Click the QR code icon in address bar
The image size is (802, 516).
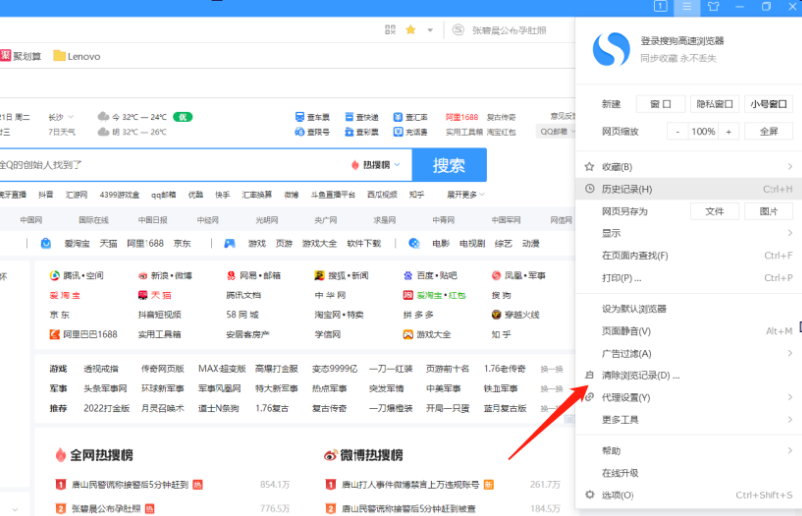coord(389,30)
